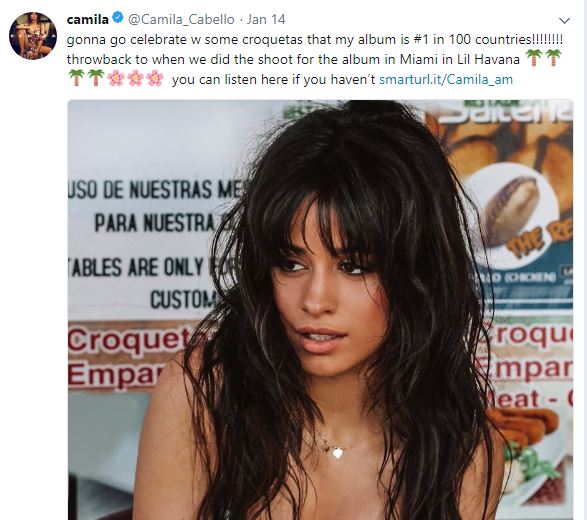
Task: Expand the attached tweet photo
Action: click(320, 310)
